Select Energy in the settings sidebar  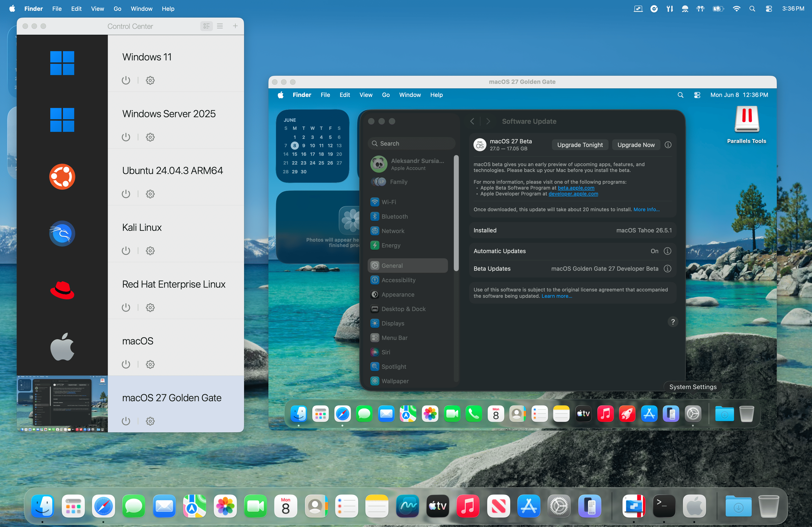point(408,245)
